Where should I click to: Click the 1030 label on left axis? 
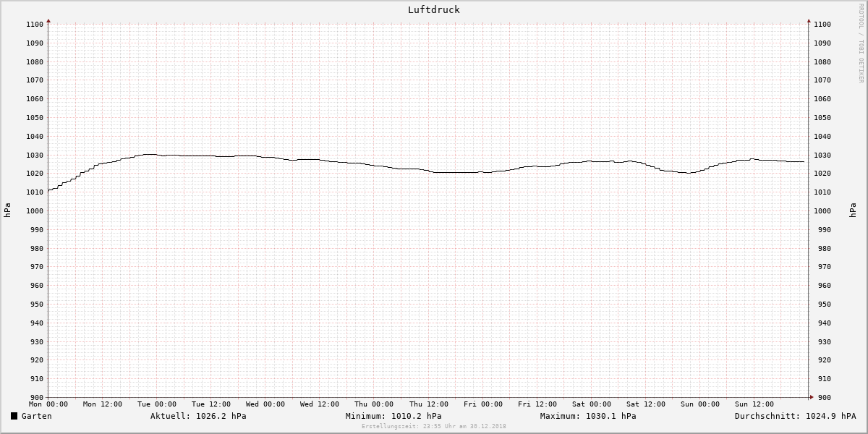pyautogui.click(x=35, y=156)
